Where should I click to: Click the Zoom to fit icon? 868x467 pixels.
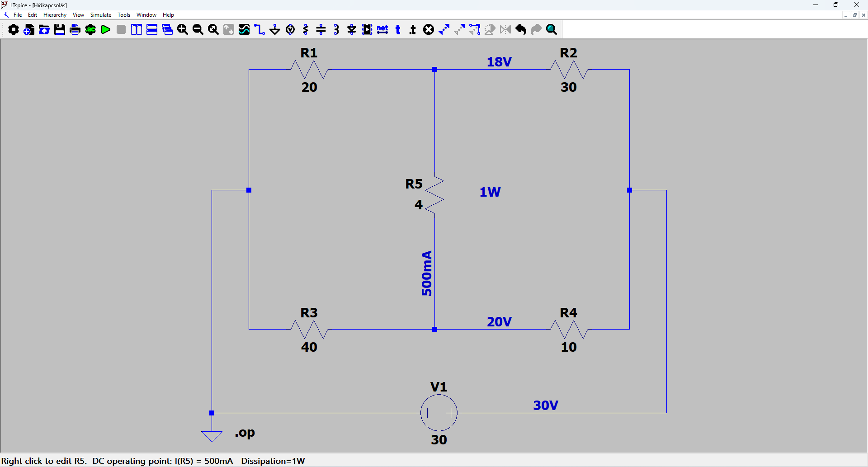(213, 30)
